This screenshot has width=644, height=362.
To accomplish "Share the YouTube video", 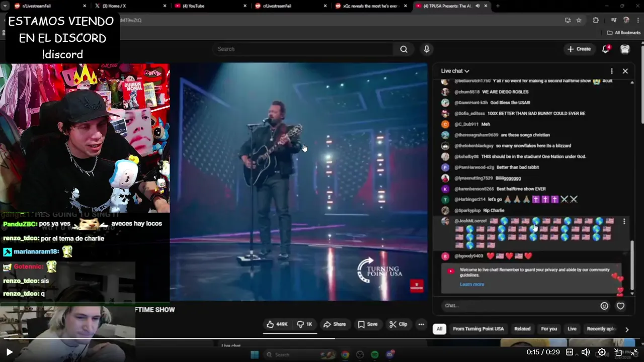I will tap(335, 324).
